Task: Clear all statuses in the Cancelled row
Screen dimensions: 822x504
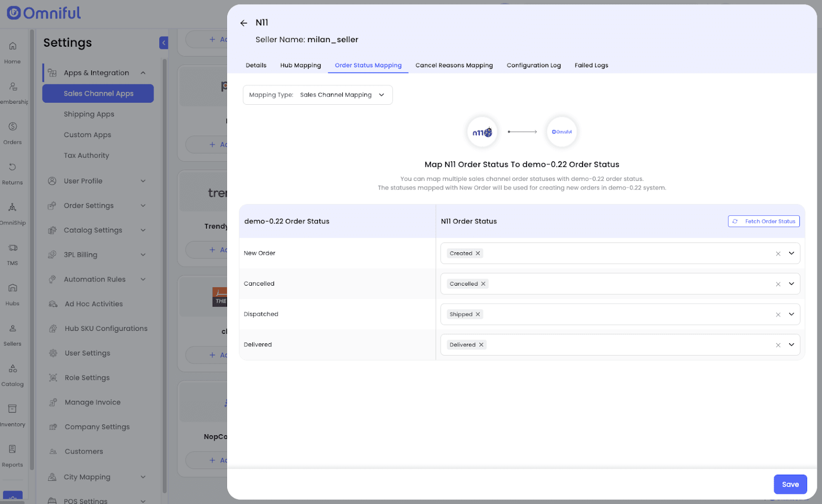Action: pyautogui.click(x=778, y=284)
